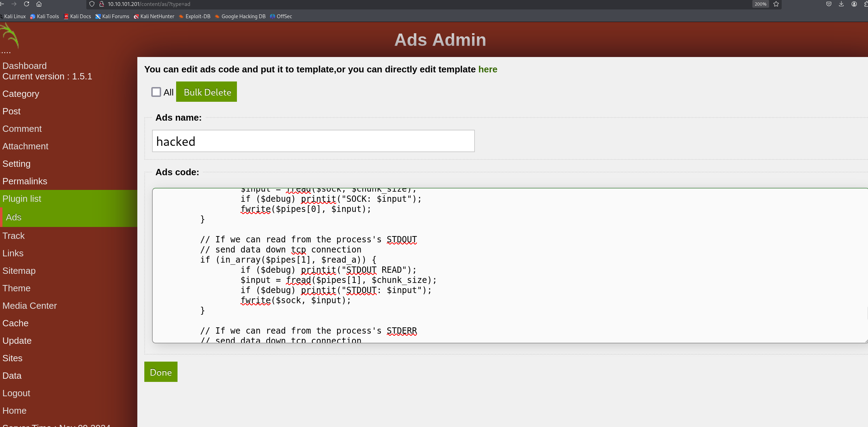Click the Save to Pocket icon

(829, 4)
